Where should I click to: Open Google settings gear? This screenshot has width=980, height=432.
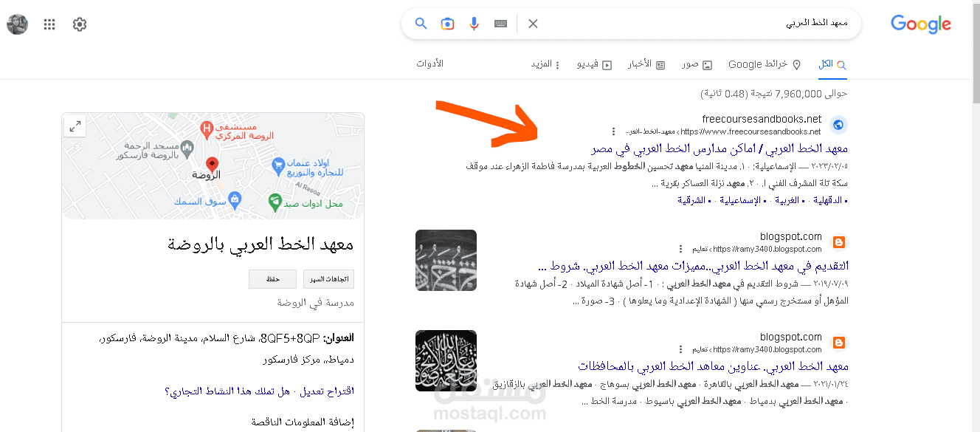tap(80, 24)
